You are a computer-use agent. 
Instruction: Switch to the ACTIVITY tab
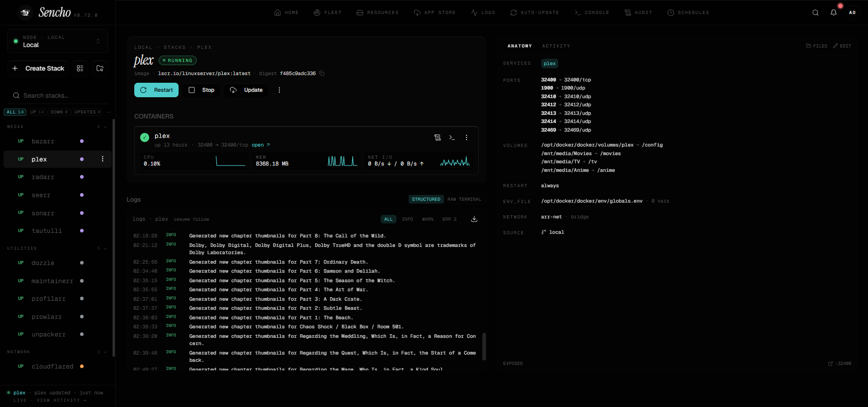point(556,46)
